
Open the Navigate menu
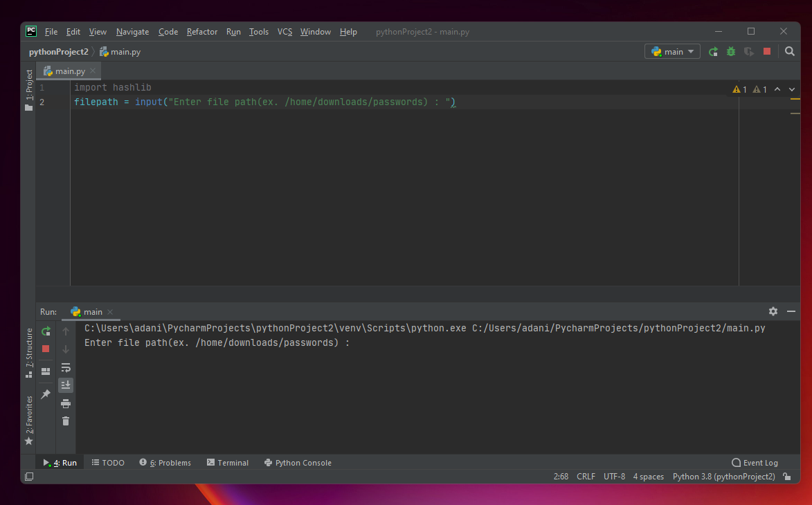click(x=132, y=32)
